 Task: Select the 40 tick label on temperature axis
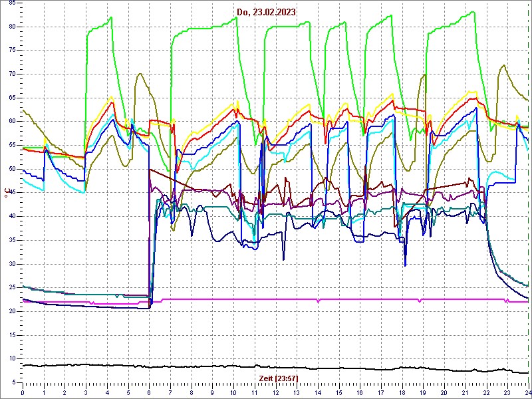pos(12,217)
